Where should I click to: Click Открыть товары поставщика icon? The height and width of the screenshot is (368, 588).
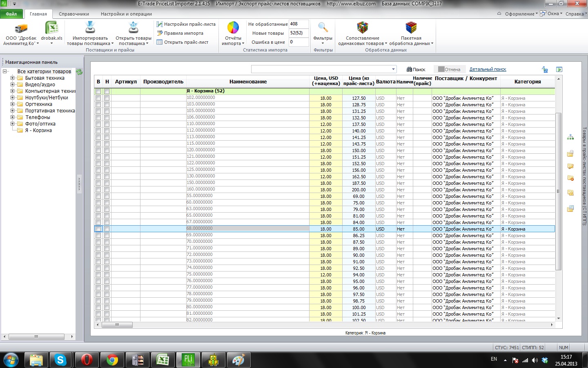134,27
